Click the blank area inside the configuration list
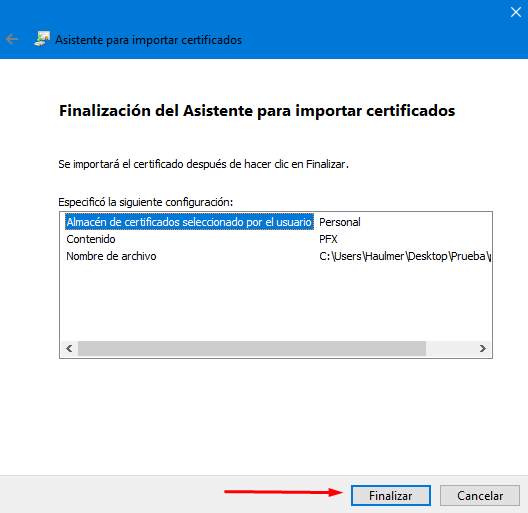The image size is (528, 513). tap(275, 301)
